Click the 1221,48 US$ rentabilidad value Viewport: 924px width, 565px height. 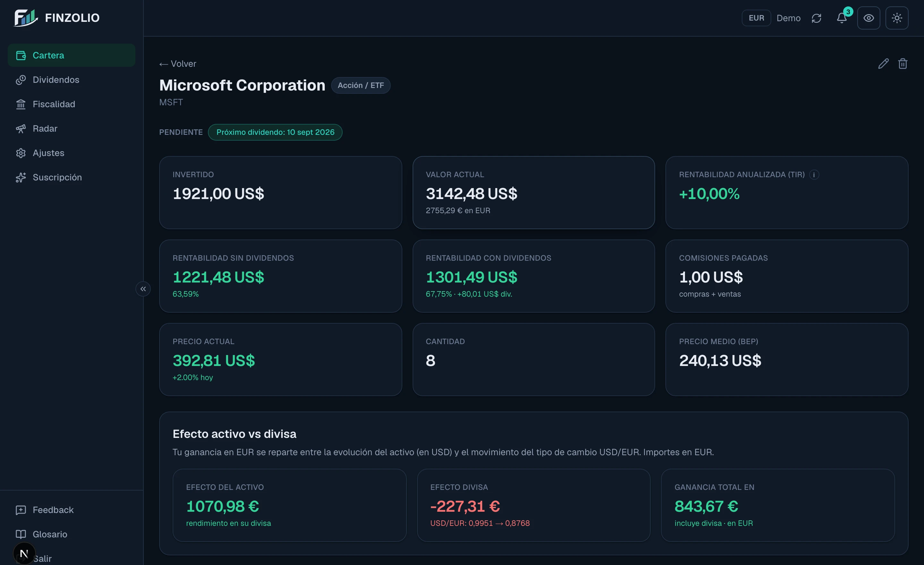click(x=218, y=277)
